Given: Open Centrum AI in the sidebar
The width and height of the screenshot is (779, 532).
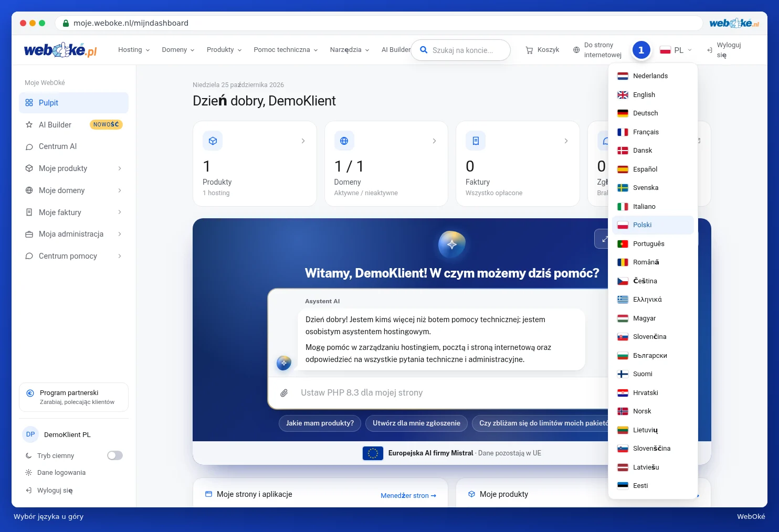Looking at the screenshot, I should [73, 146].
